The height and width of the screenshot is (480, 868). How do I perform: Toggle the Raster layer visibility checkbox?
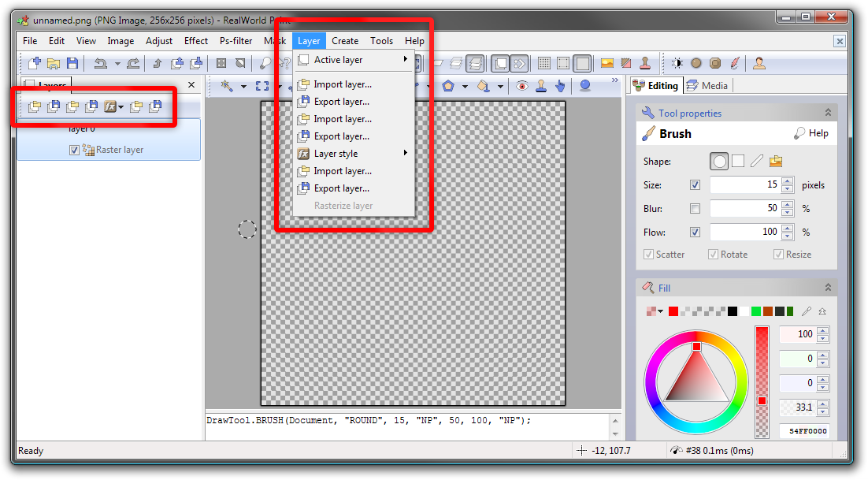[74, 150]
